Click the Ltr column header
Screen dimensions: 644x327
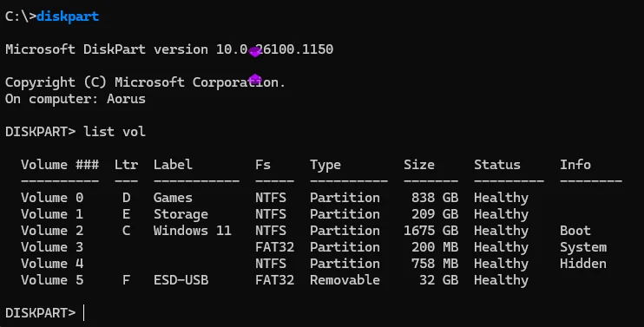click(126, 165)
